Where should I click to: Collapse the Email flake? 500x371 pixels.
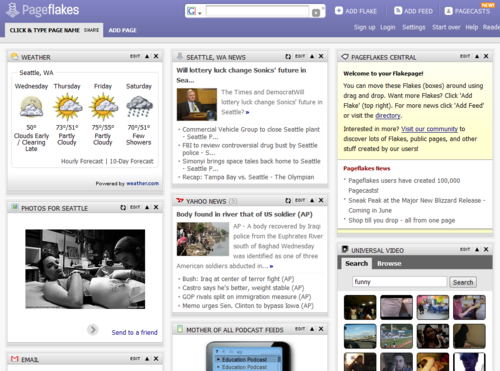pos(147,359)
